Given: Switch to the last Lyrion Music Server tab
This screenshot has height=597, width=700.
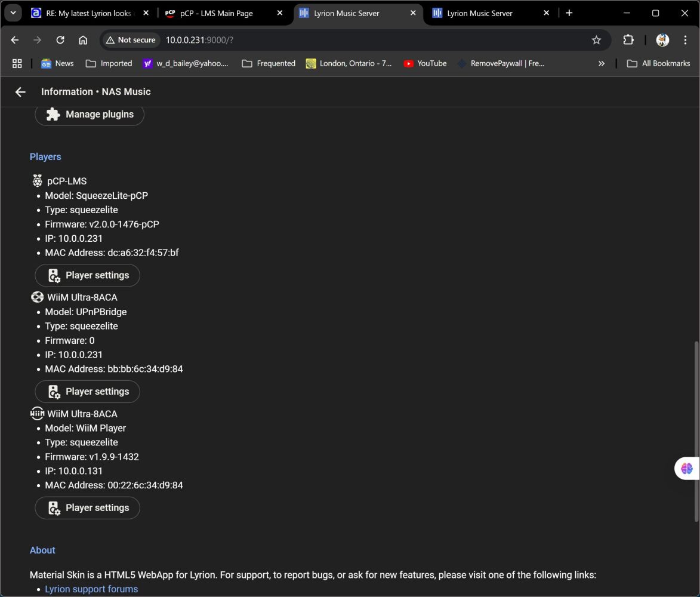Looking at the screenshot, I should (x=480, y=13).
